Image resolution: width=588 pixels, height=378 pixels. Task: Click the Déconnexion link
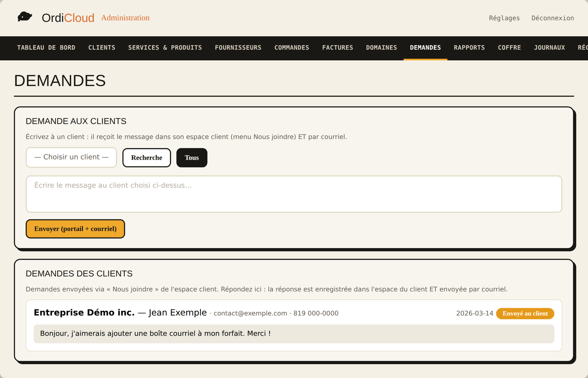coord(553,18)
